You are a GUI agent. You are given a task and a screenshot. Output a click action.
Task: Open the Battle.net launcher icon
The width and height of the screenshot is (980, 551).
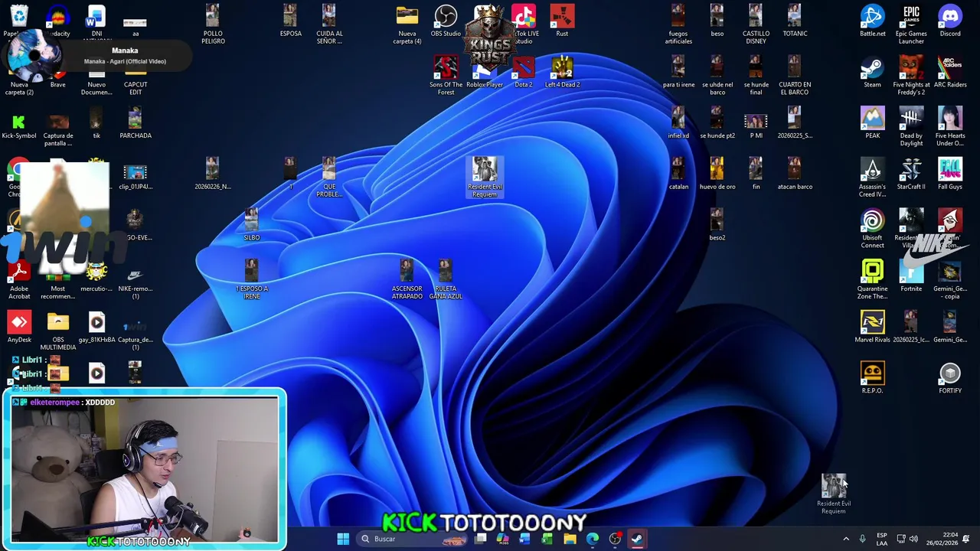(872, 21)
